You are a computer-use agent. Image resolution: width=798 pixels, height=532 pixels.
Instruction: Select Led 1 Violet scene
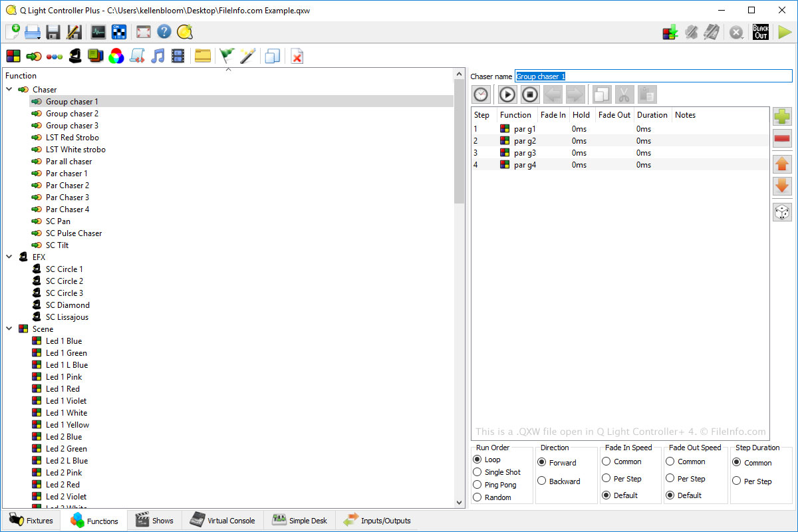tap(66, 401)
